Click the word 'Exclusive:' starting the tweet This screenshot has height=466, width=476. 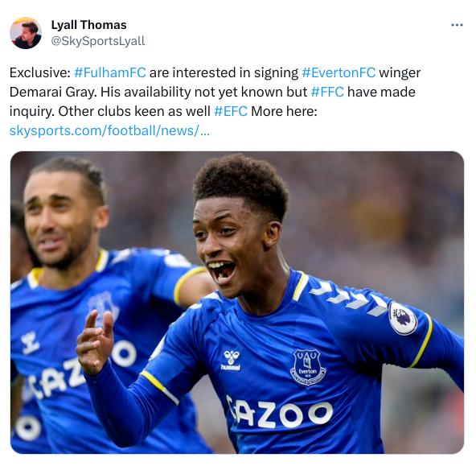pyautogui.click(x=40, y=73)
